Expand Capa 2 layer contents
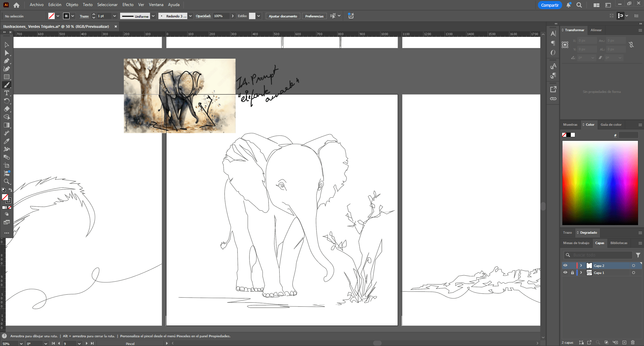 pyautogui.click(x=581, y=266)
